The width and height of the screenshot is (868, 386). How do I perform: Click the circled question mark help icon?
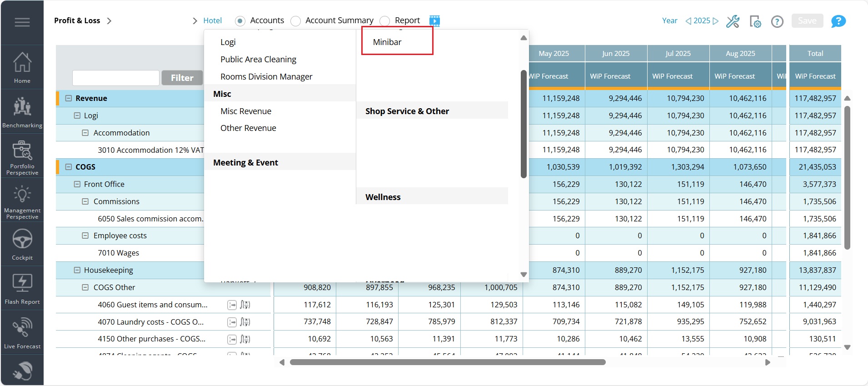pos(777,21)
